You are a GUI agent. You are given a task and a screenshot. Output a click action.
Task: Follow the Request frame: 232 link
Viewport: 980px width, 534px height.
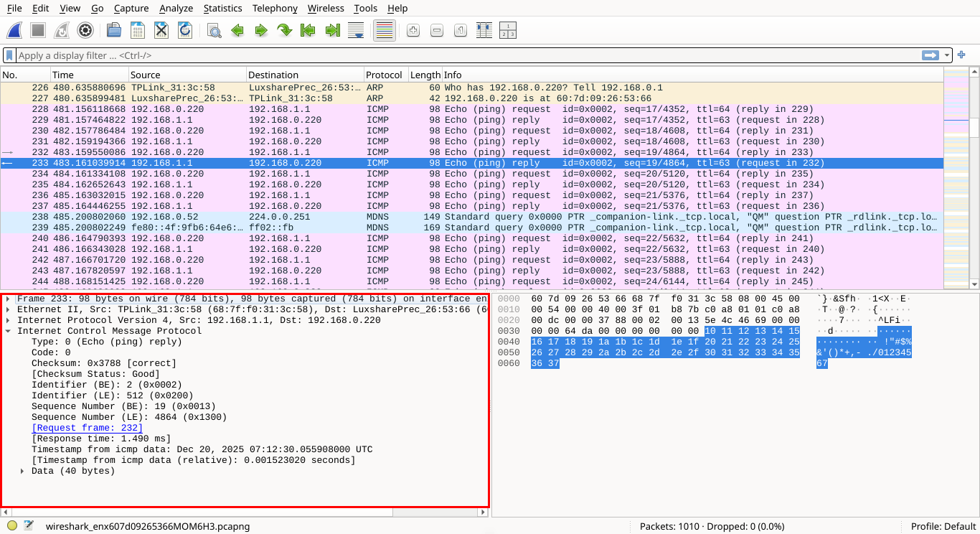(87, 428)
